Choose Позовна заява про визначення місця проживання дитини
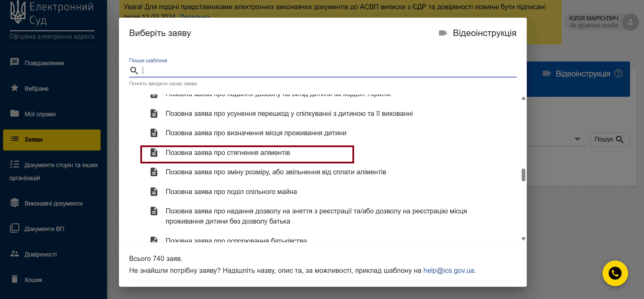This screenshot has width=644, height=299. pyautogui.click(x=256, y=133)
